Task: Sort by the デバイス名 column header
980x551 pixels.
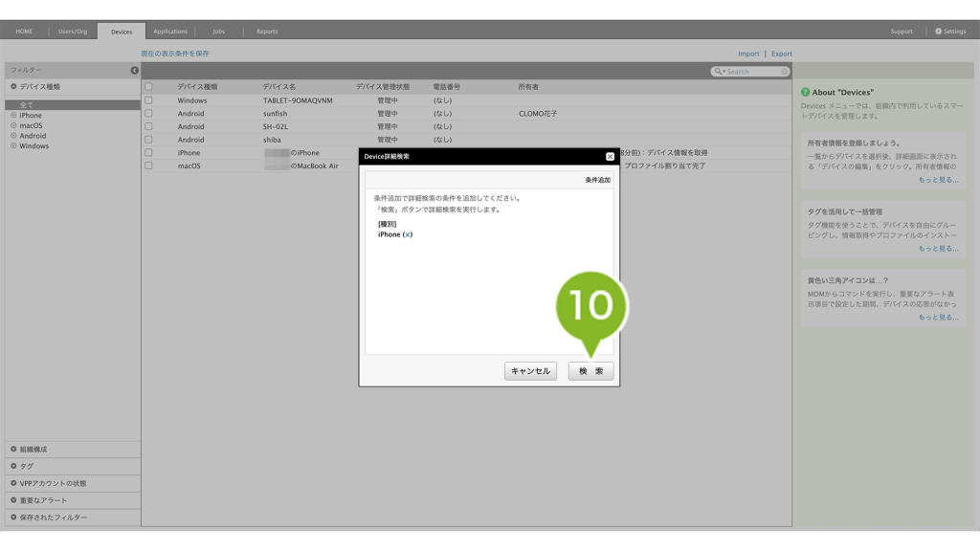Action: point(279,87)
